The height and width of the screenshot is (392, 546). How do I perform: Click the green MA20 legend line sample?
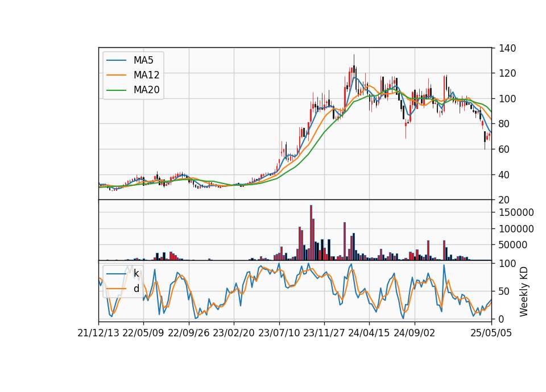click(x=116, y=90)
